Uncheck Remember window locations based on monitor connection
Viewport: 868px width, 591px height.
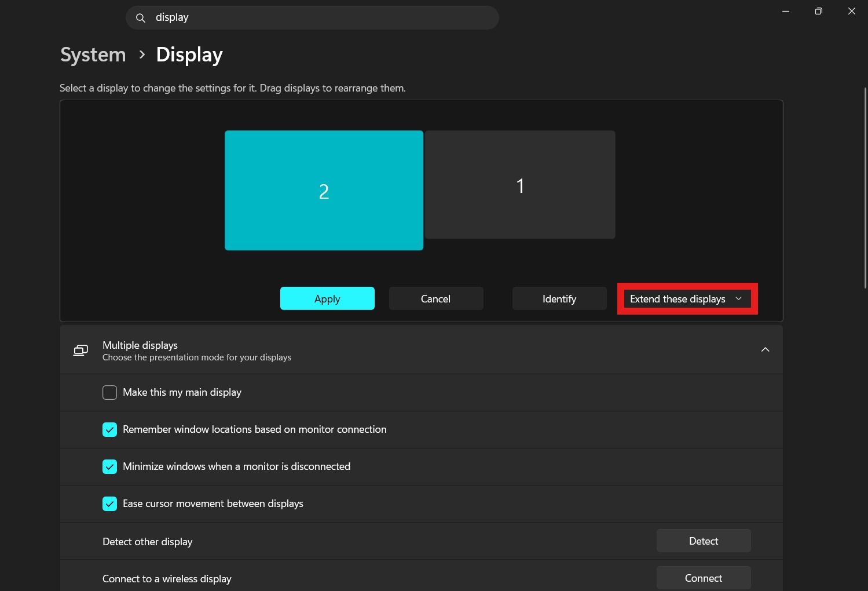pyautogui.click(x=109, y=429)
